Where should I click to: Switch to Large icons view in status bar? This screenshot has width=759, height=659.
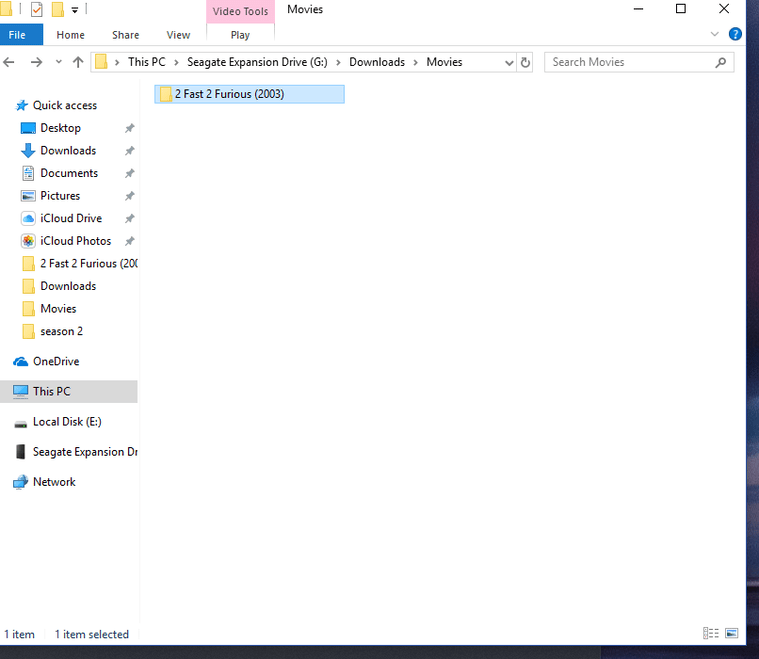point(731,633)
